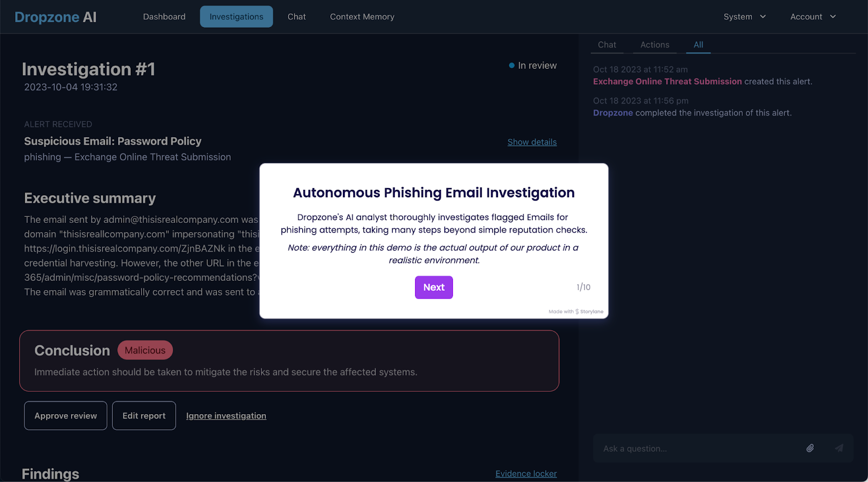Image resolution: width=868 pixels, height=482 pixels.
Task: Click the Malicious conclusion badge
Action: (145, 350)
